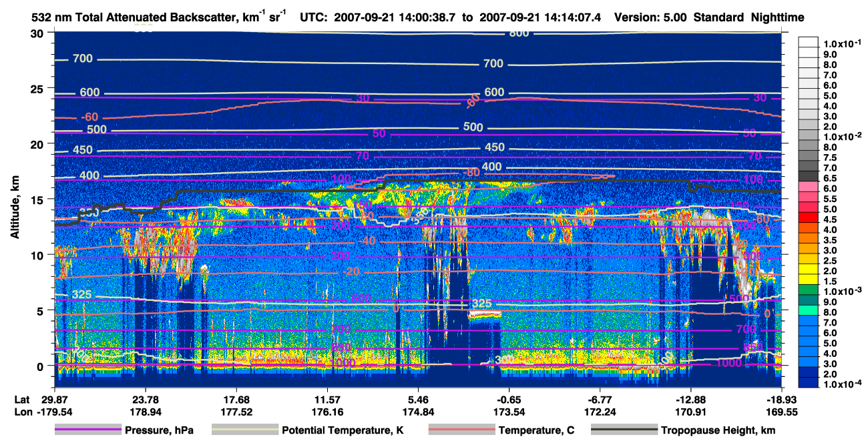Viewport: 868px width, 445px height.
Task: Click the latitude value '17.68'
Action: [x=237, y=399]
